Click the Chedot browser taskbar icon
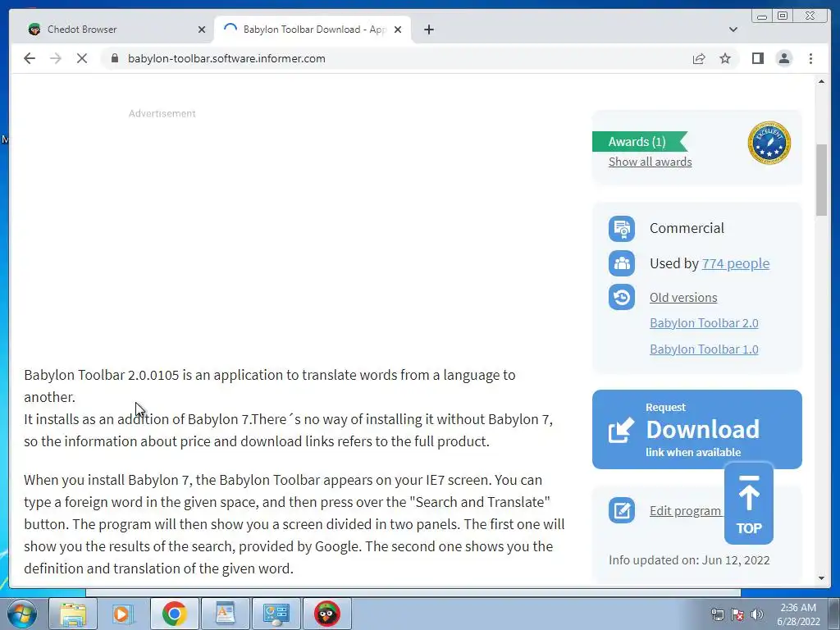The height and width of the screenshot is (630, 840). point(326,614)
